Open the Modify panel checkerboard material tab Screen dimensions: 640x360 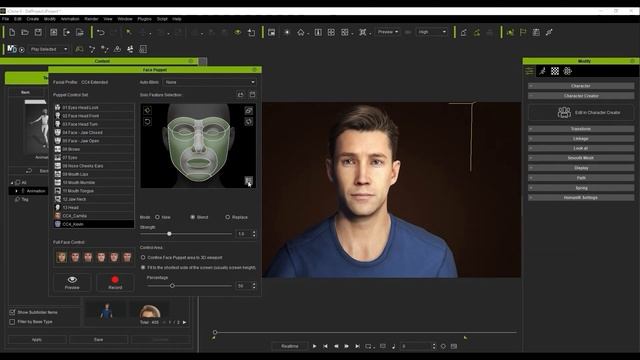tap(555, 71)
